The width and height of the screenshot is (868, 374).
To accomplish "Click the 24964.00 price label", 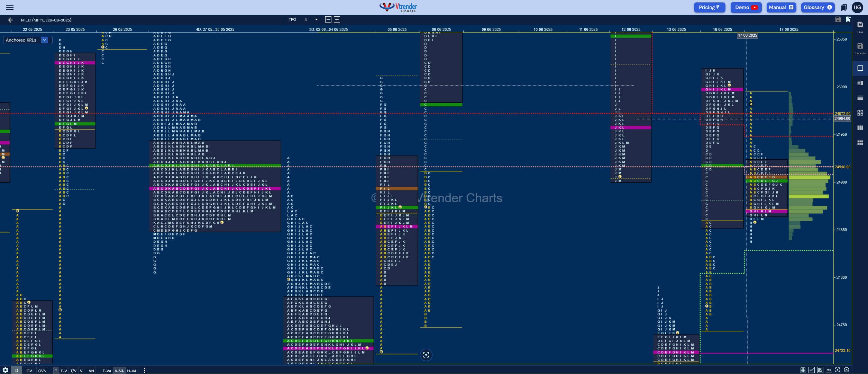I will pyautogui.click(x=842, y=118).
